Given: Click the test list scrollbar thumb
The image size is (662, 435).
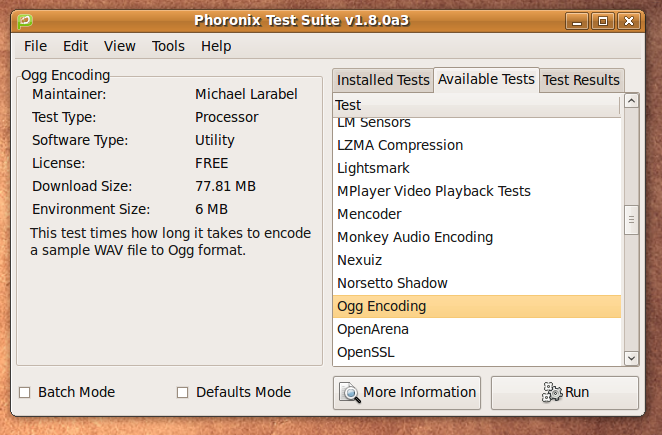Looking at the screenshot, I should tap(632, 220).
